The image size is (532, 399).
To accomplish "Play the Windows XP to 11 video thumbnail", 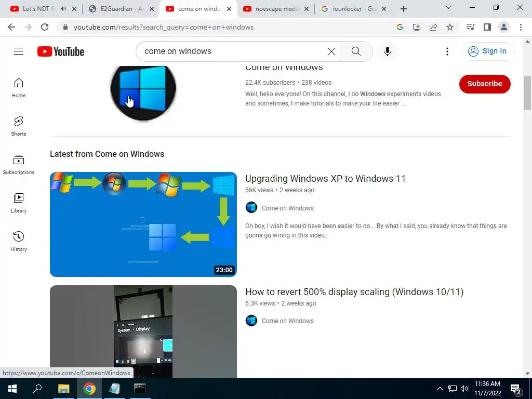I will [143, 224].
